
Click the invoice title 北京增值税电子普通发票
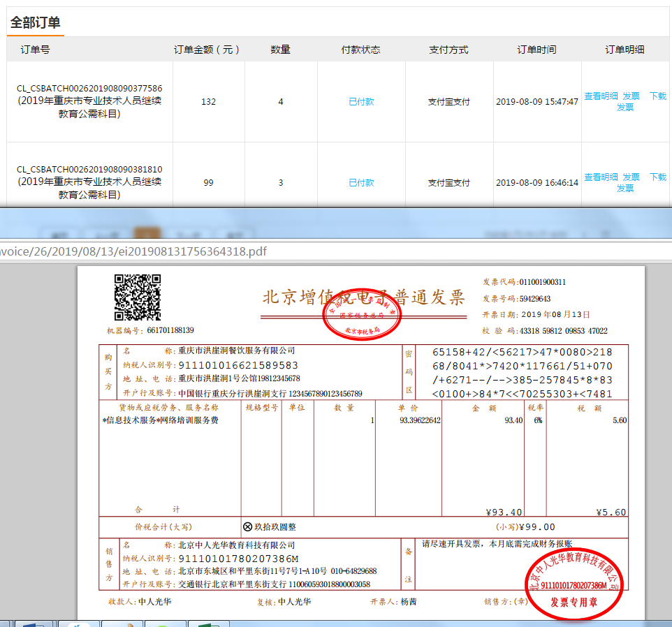click(x=363, y=297)
